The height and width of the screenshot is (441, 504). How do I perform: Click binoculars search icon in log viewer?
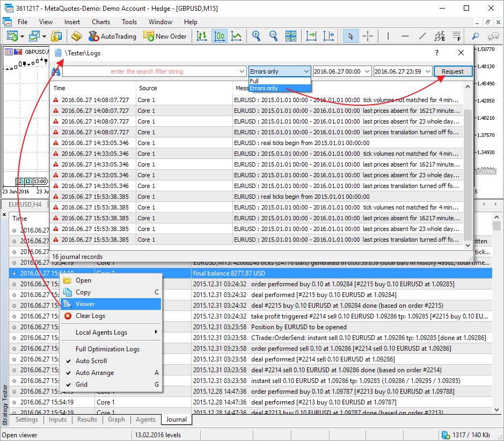56,71
